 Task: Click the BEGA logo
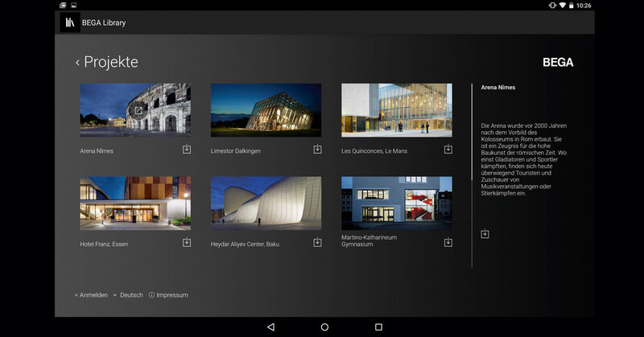click(x=558, y=63)
